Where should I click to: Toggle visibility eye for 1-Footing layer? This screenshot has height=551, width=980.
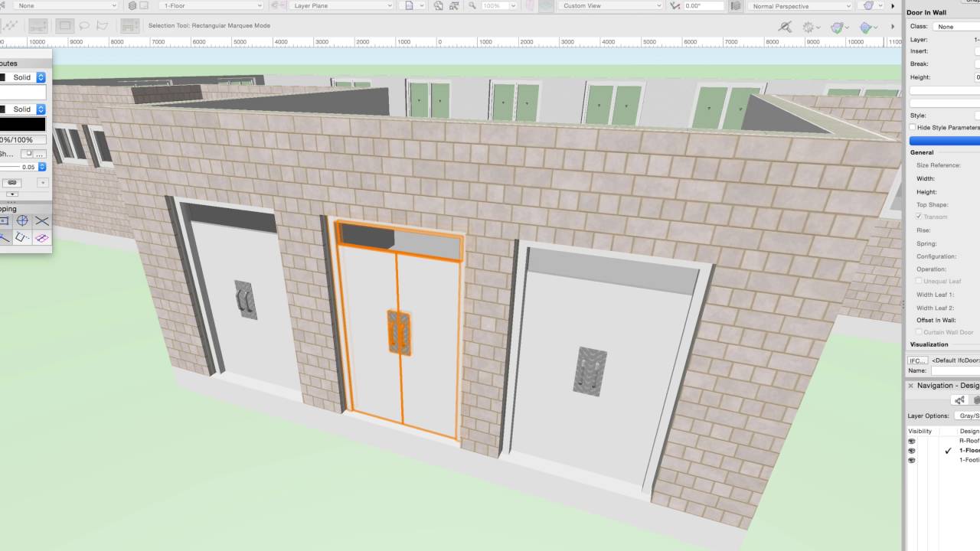coord(912,460)
